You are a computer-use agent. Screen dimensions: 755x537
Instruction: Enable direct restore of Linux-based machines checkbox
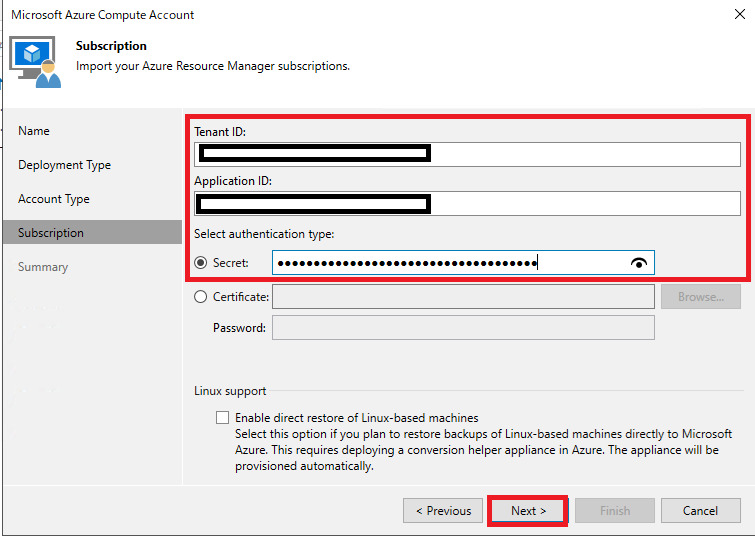[222, 418]
